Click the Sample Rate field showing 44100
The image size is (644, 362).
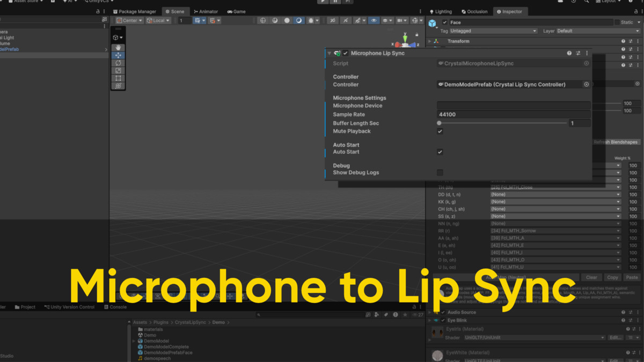[x=514, y=114]
